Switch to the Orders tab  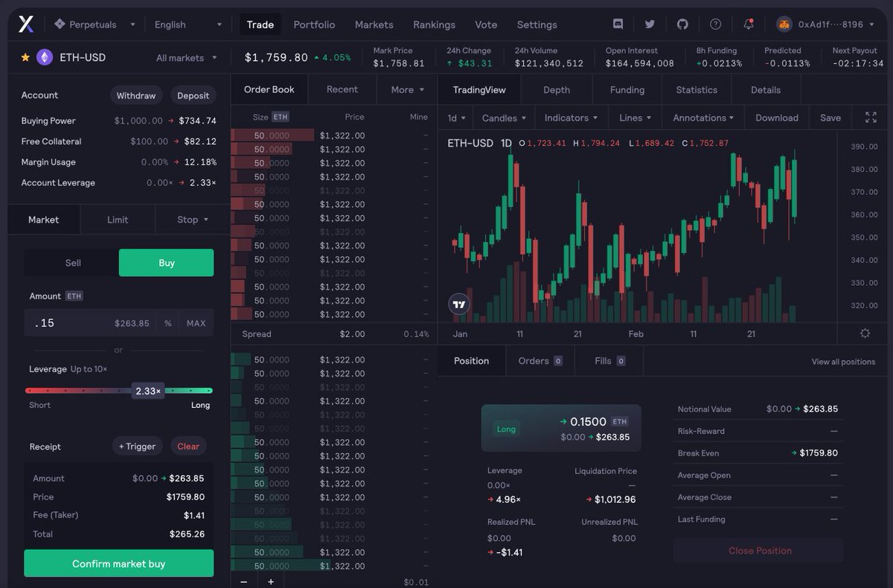point(540,361)
